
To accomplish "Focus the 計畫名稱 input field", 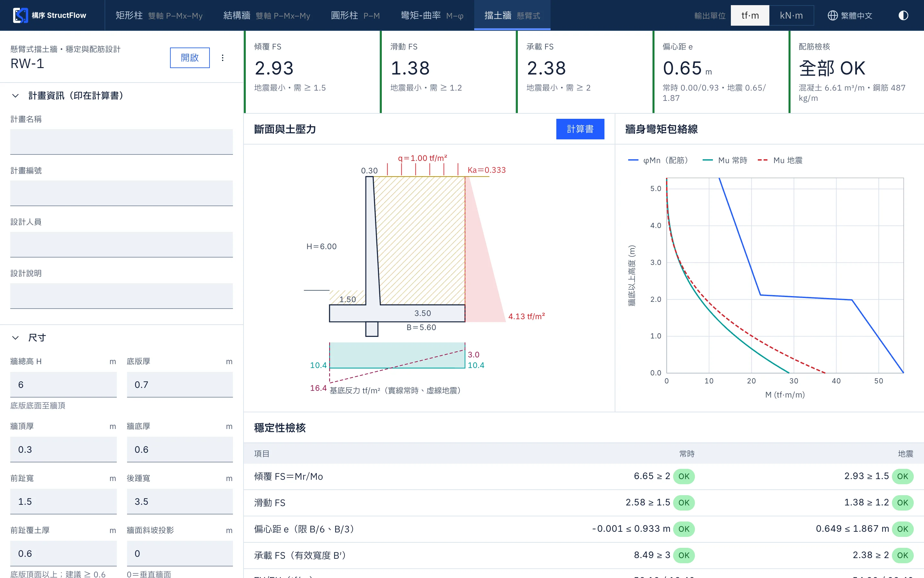I will tap(121, 142).
